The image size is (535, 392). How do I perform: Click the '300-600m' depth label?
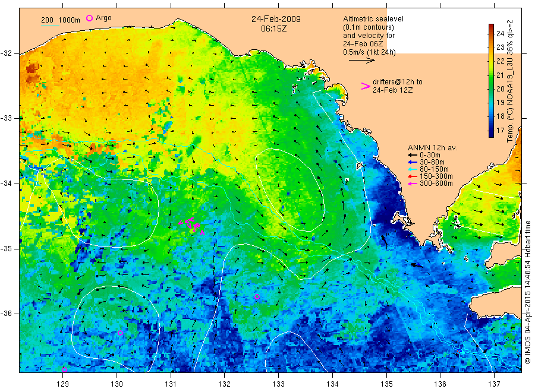tap(436, 184)
